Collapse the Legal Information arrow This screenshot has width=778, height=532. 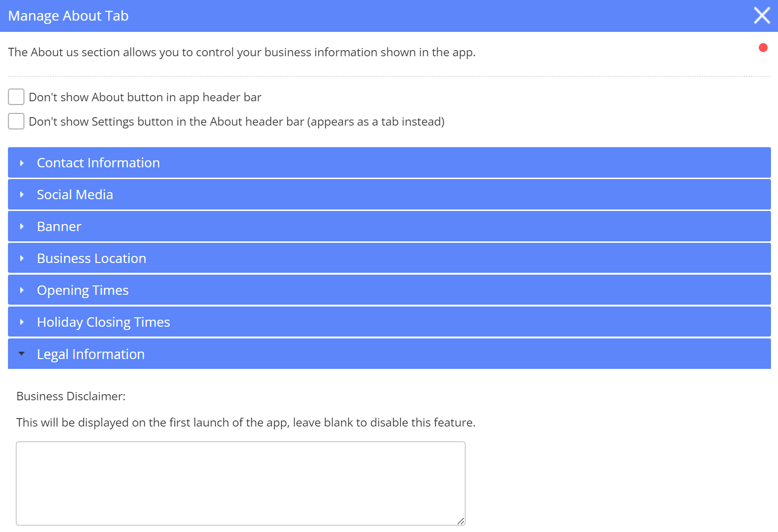pyautogui.click(x=22, y=354)
